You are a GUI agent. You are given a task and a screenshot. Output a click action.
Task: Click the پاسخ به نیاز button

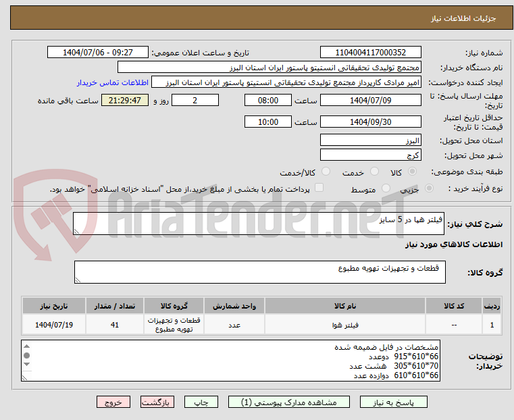pos(393,402)
